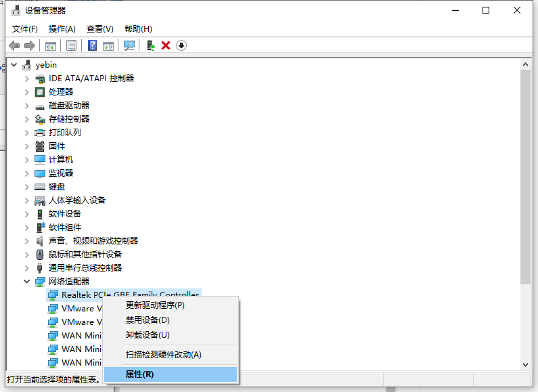Viewport: 538px width, 392px height.
Task: Click the red X uninstall device icon
Action: click(x=166, y=45)
